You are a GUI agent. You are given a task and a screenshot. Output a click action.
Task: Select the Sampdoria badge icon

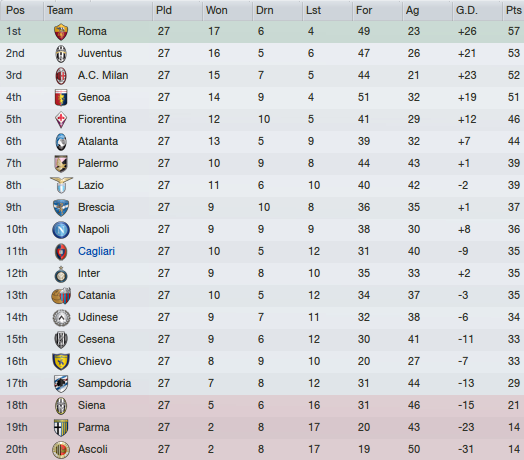click(61, 384)
